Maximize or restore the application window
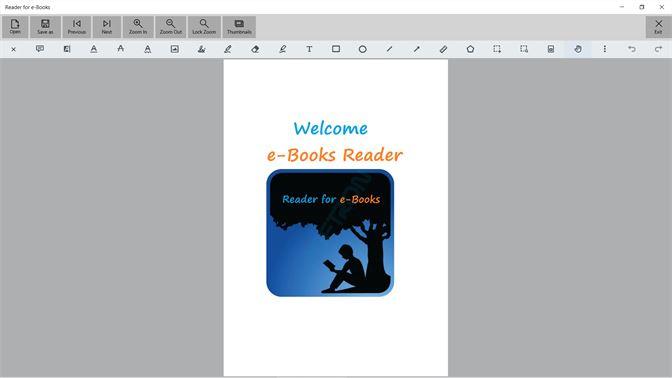 [x=642, y=7]
